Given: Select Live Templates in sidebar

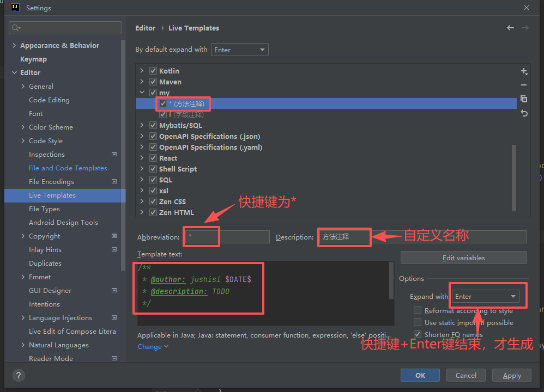Looking at the screenshot, I should 65,195.
